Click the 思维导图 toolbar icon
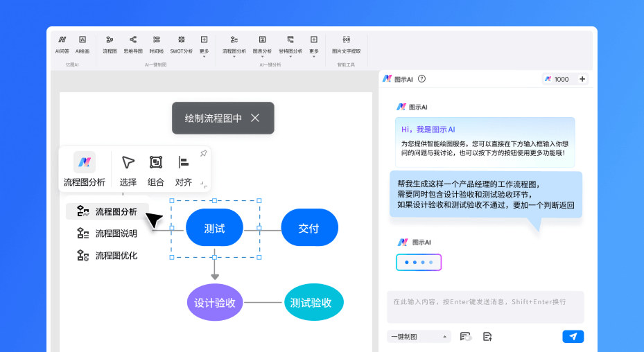This screenshot has width=644, height=352. 133,44
